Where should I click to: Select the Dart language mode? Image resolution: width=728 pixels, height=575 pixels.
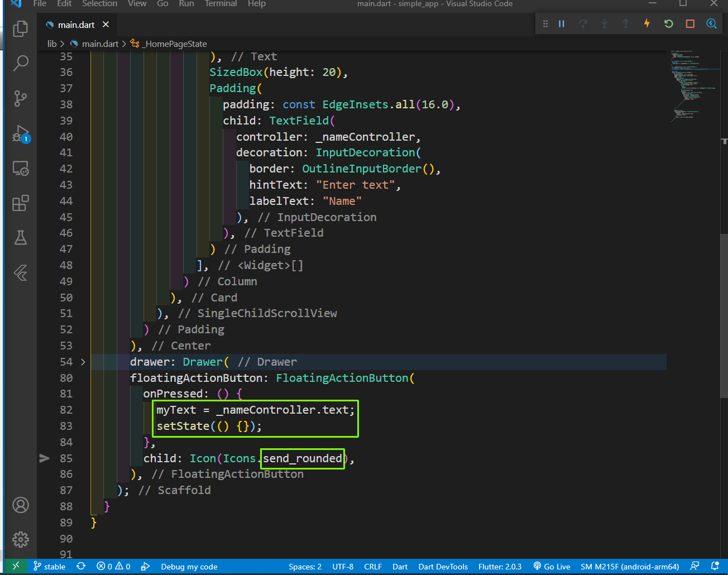click(x=400, y=566)
